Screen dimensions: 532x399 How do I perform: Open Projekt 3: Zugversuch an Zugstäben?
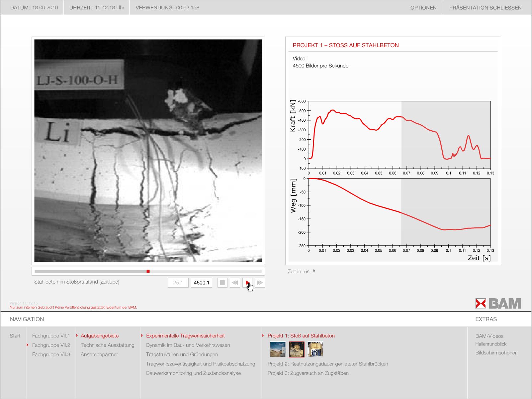click(308, 373)
